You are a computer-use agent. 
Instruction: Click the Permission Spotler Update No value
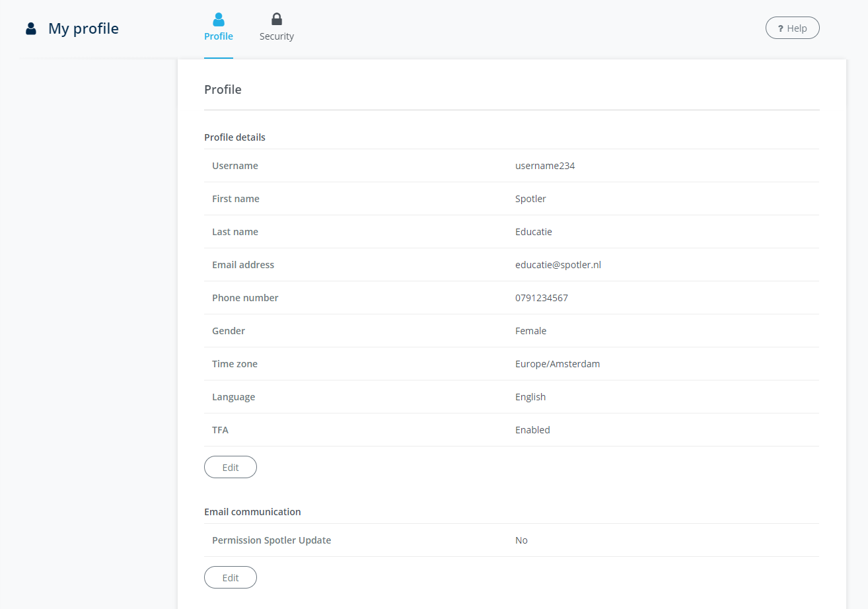[521, 540]
